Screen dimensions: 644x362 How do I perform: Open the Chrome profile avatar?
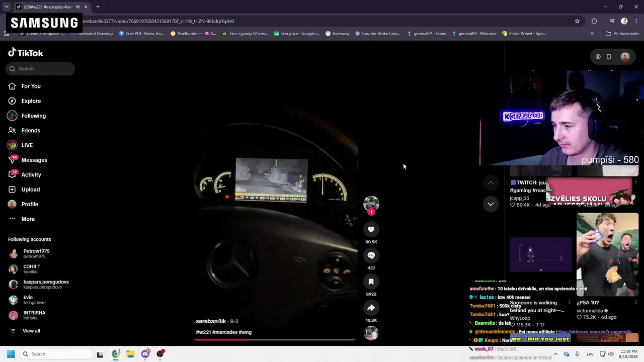(624, 21)
